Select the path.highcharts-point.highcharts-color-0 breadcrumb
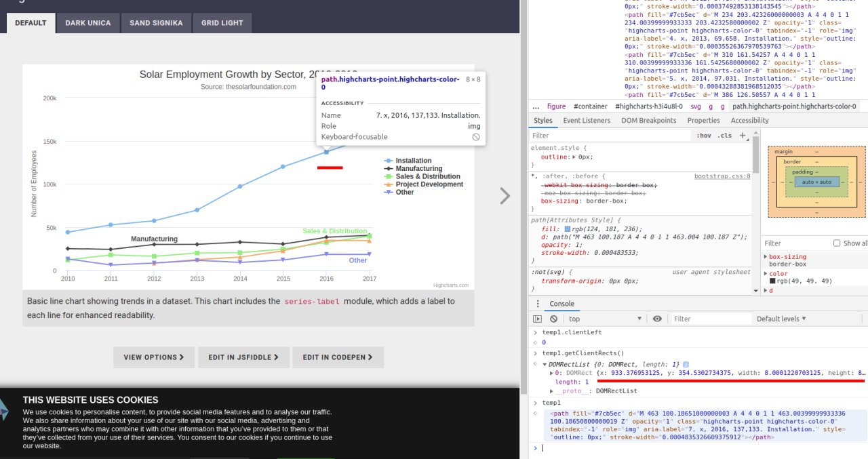 point(794,106)
